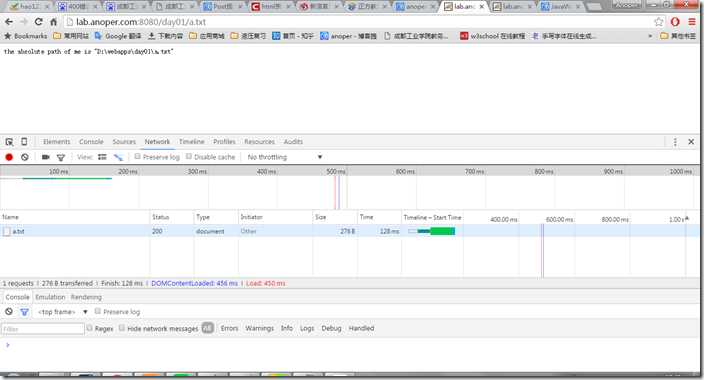Toggle the device mode phone icon

24,141
